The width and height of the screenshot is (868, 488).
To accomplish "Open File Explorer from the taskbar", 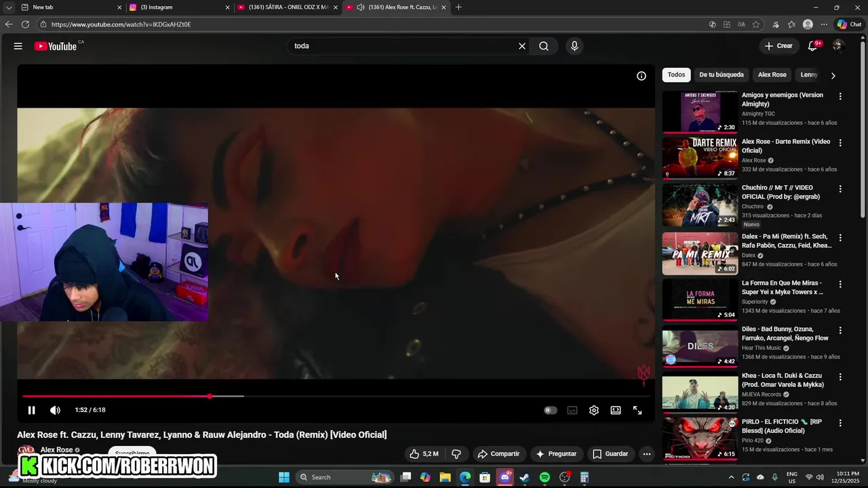I will (x=446, y=477).
